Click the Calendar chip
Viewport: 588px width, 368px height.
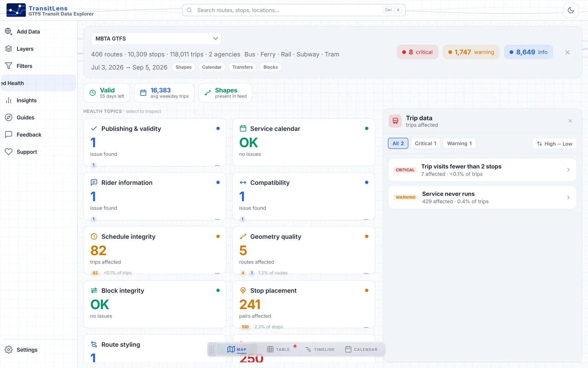[x=212, y=67]
